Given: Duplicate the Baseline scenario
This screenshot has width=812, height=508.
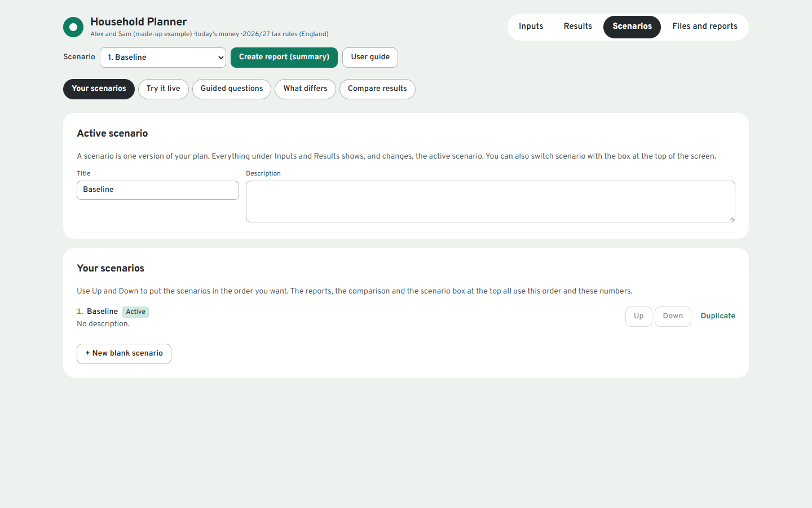Looking at the screenshot, I should [718, 316].
